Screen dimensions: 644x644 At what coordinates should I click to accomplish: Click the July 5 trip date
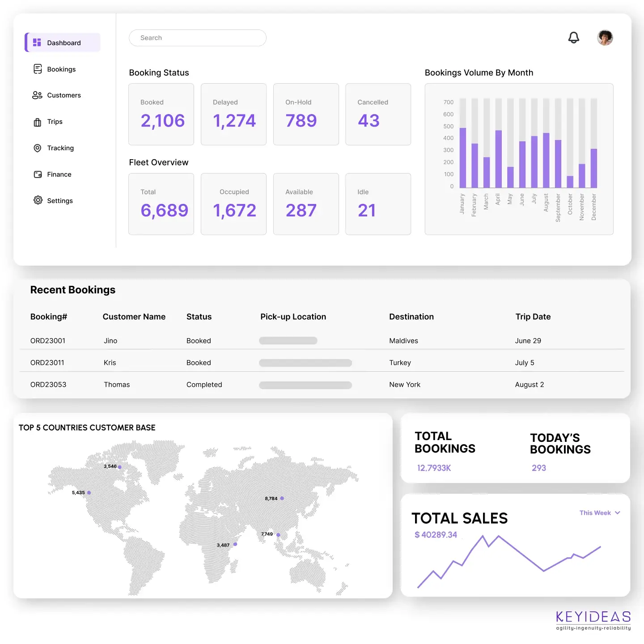pyautogui.click(x=525, y=363)
